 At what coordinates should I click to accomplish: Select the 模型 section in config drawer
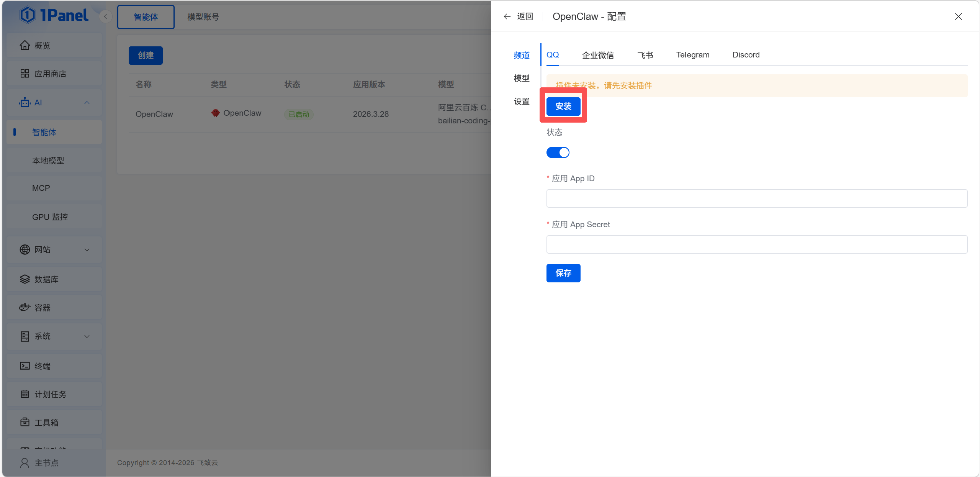pyautogui.click(x=521, y=78)
